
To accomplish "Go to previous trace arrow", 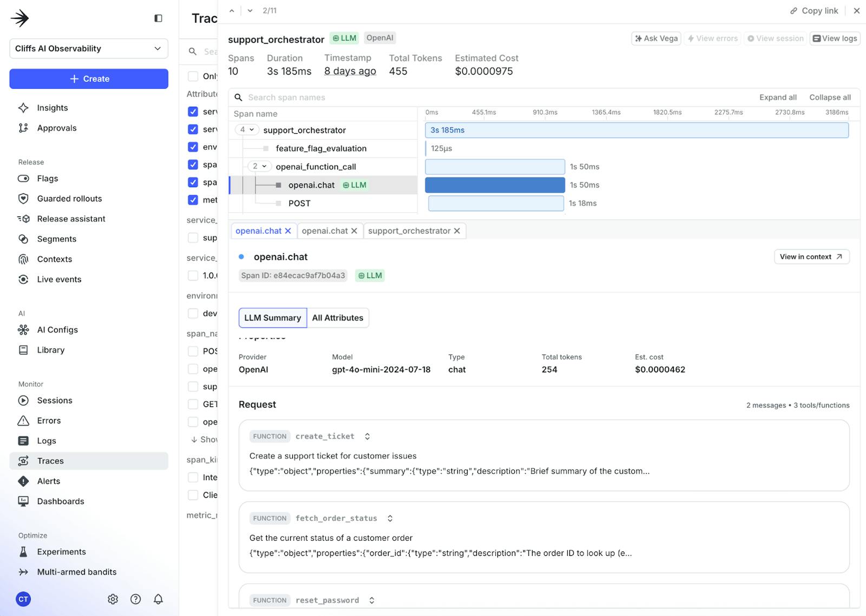I will click(232, 11).
